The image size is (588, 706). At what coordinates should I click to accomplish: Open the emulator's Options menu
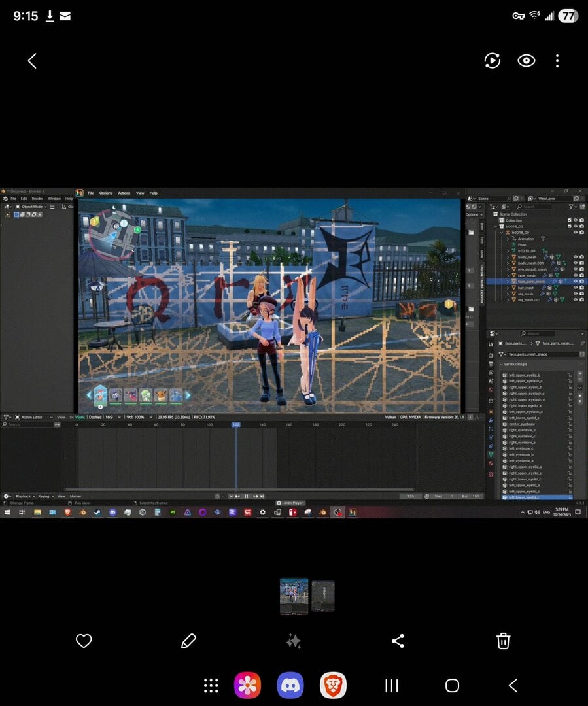pyautogui.click(x=106, y=193)
